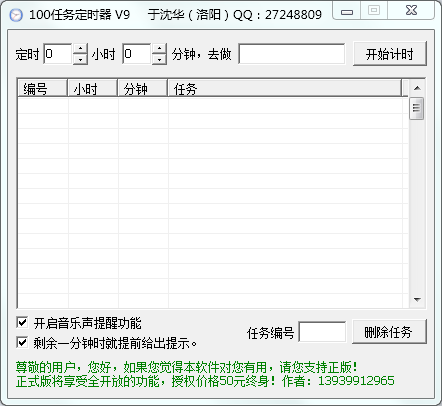
Task: Sort by the 编号 column header
Action: tap(43, 88)
